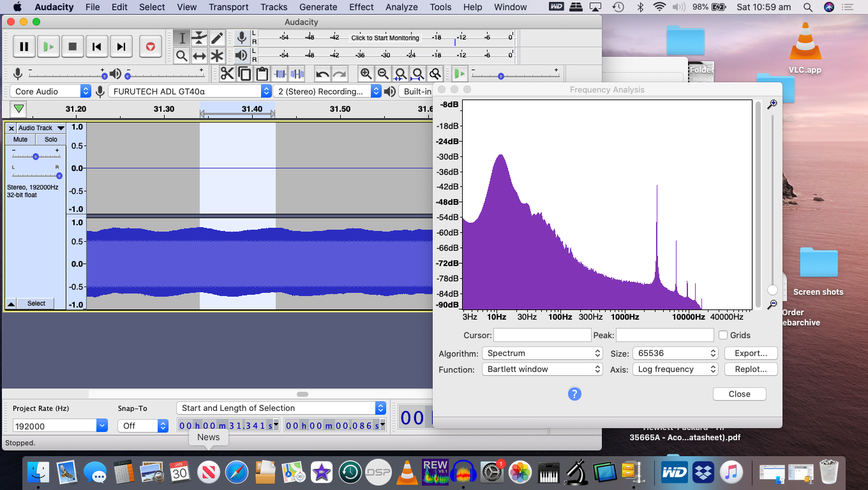Image resolution: width=868 pixels, height=490 pixels.
Task: Open the Project Rate 192000 dropdown
Action: (101, 426)
